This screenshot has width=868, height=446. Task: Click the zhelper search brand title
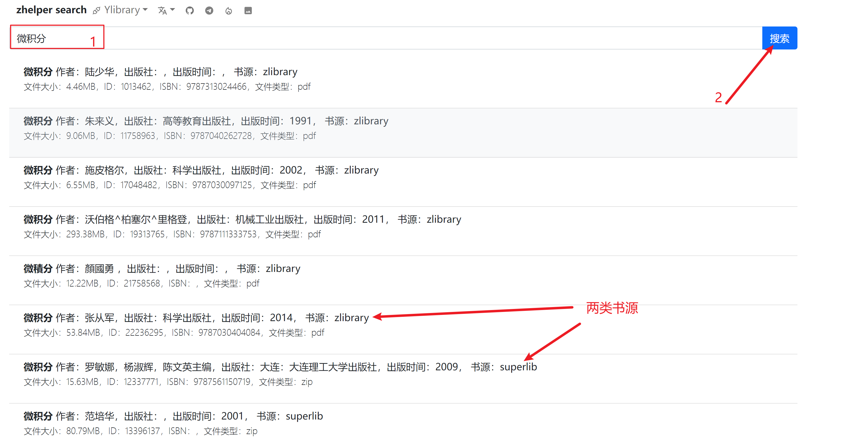pos(51,10)
